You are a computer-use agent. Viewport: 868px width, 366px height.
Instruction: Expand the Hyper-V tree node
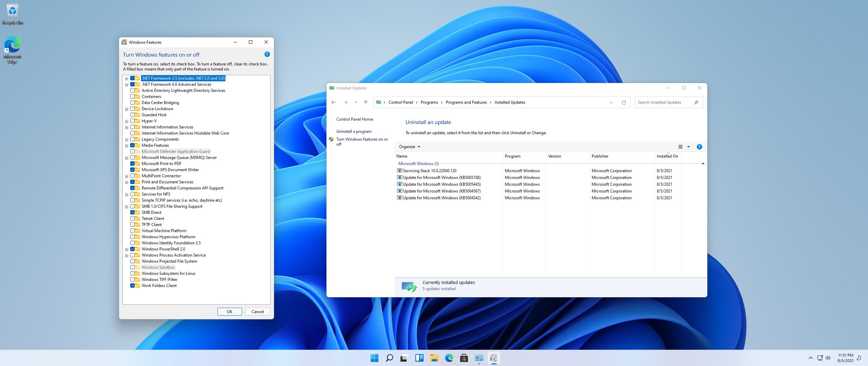pos(126,121)
